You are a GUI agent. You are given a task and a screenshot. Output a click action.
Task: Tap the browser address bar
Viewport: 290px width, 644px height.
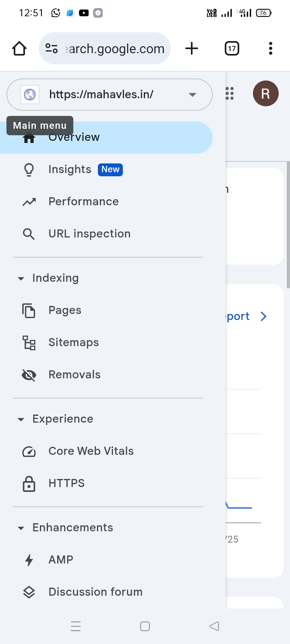[x=105, y=48]
